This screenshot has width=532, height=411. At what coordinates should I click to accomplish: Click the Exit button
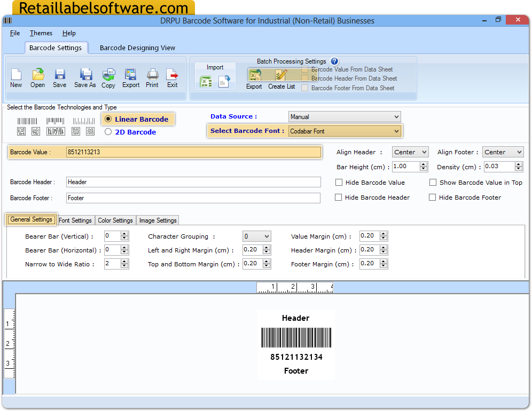coord(171,77)
